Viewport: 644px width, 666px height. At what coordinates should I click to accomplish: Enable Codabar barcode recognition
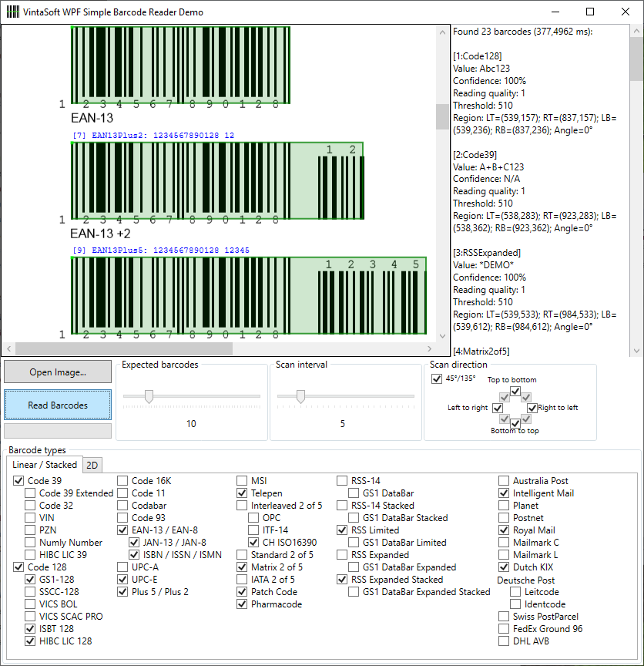122,505
